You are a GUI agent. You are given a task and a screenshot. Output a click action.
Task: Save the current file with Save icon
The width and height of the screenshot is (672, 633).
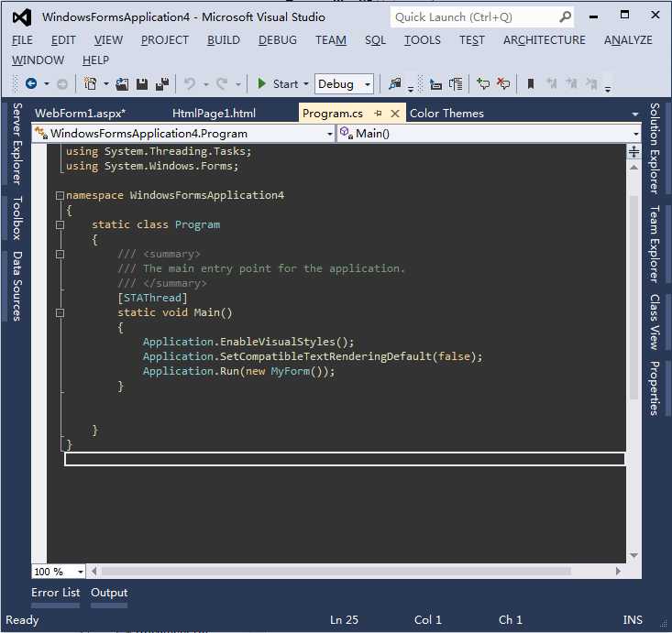pos(142,84)
